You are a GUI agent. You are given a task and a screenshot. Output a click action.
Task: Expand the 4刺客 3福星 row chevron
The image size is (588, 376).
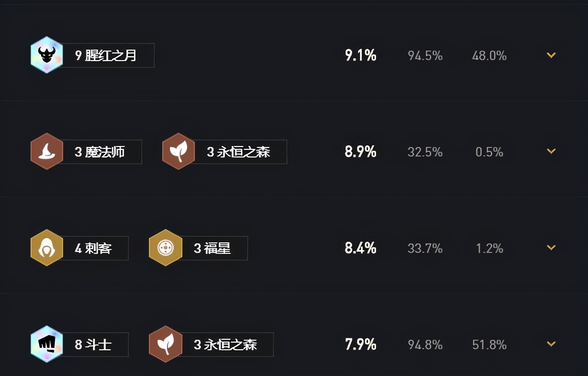coord(551,248)
